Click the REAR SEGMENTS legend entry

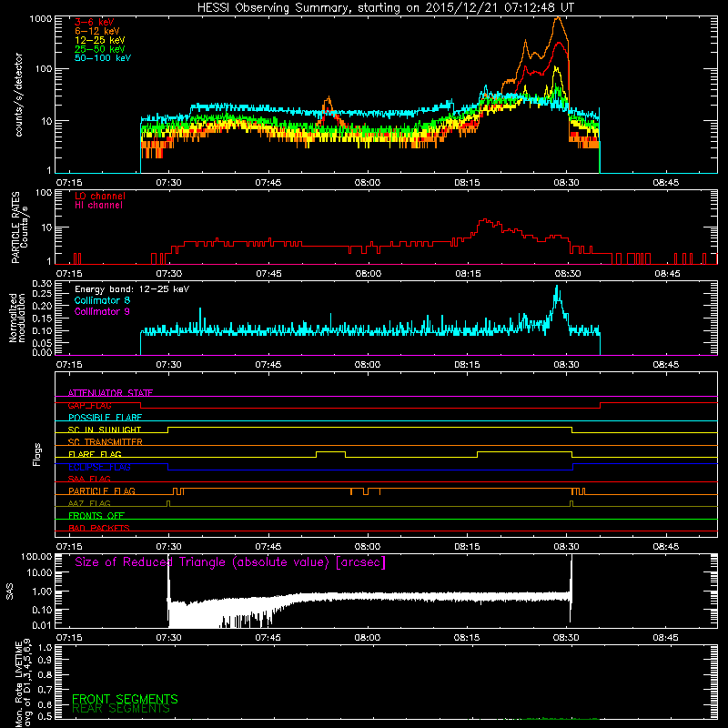[121, 709]
